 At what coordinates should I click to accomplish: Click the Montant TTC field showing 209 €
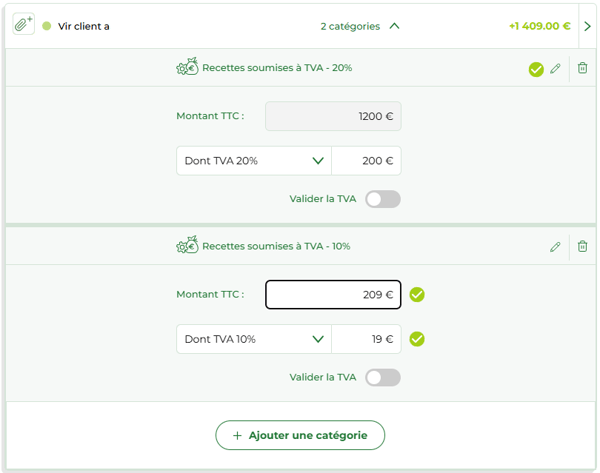point(333,295)
